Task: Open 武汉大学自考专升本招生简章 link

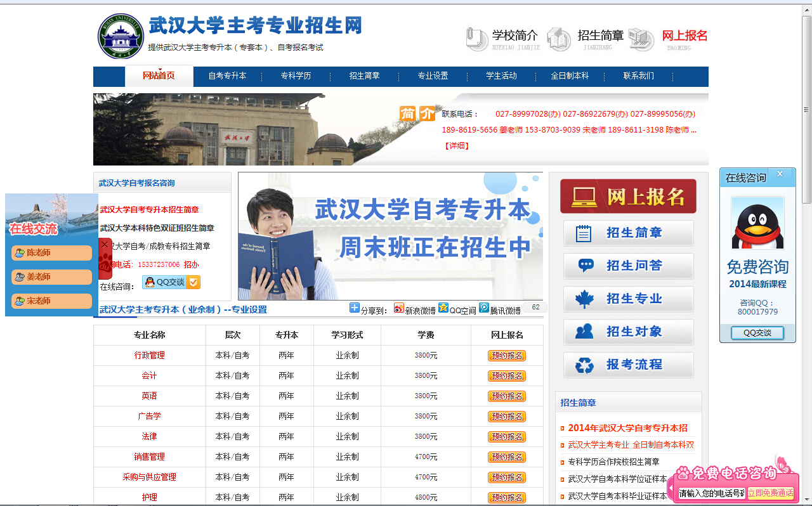Action: (149, 210)
